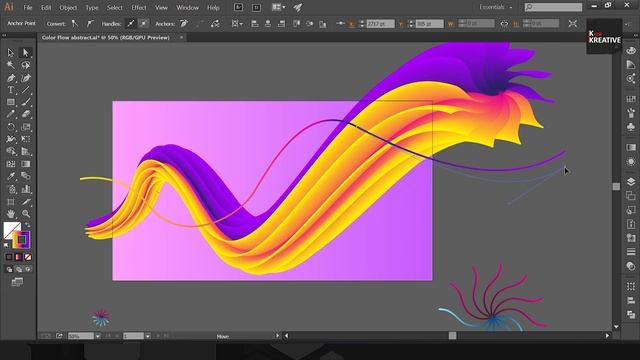Select the Direct Selection tool

tap(26, 53)
